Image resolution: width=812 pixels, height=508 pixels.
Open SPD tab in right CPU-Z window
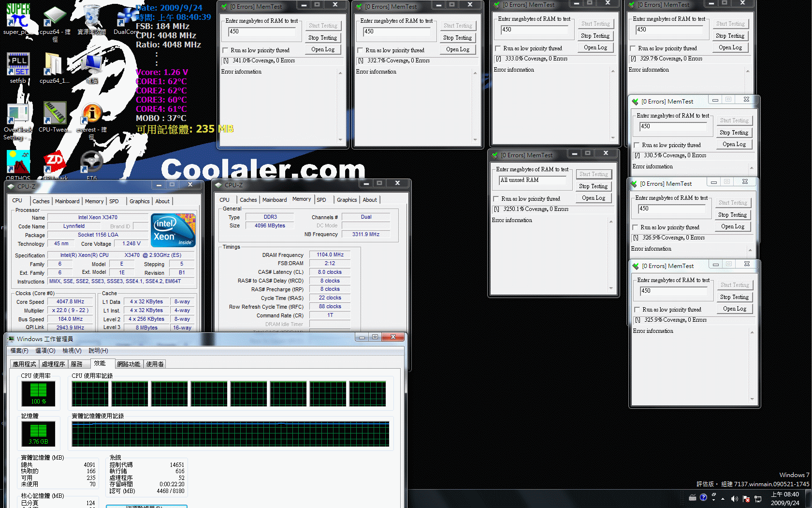(321, 200)
